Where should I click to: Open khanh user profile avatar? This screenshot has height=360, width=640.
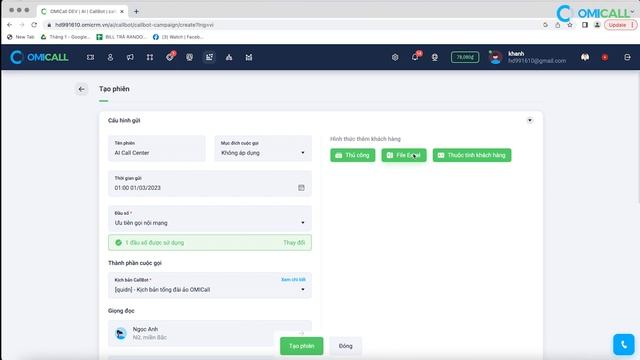coord(495,57)
